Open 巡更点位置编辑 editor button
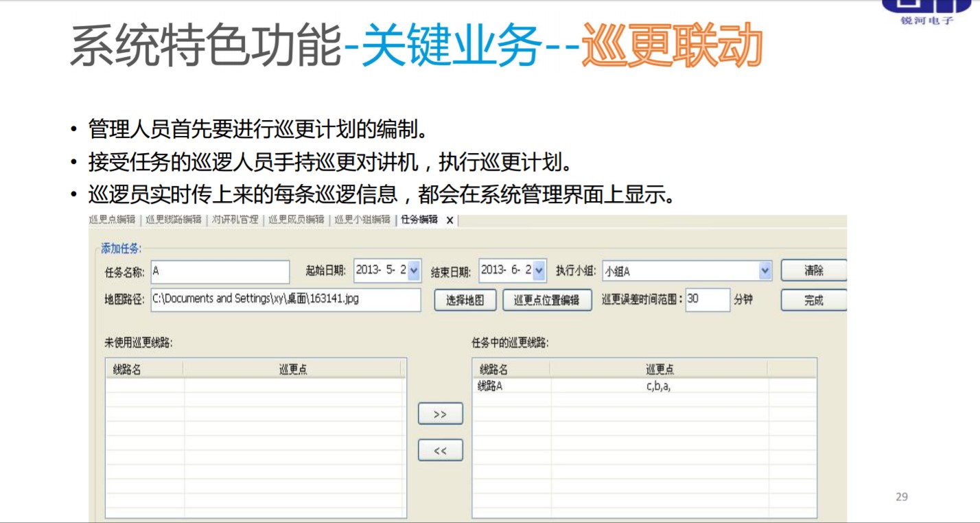Image resolution: width=980 pixels, height=523 pixels. pos(547,300)
